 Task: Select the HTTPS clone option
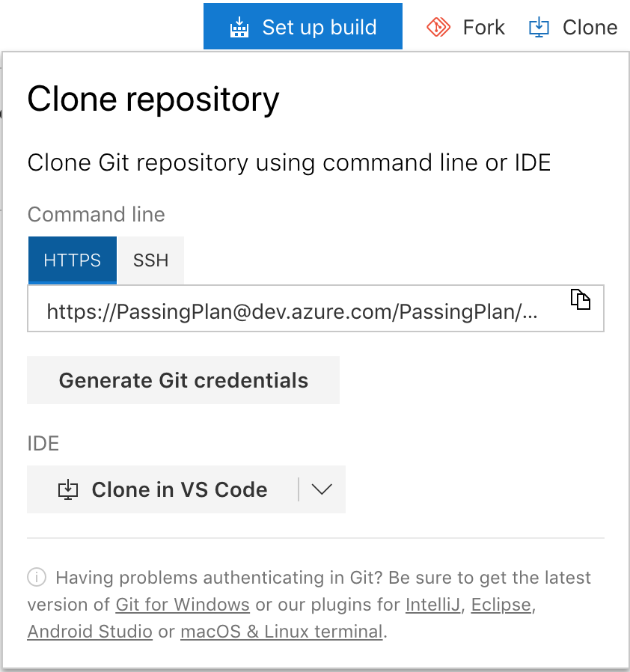[72, 260]
